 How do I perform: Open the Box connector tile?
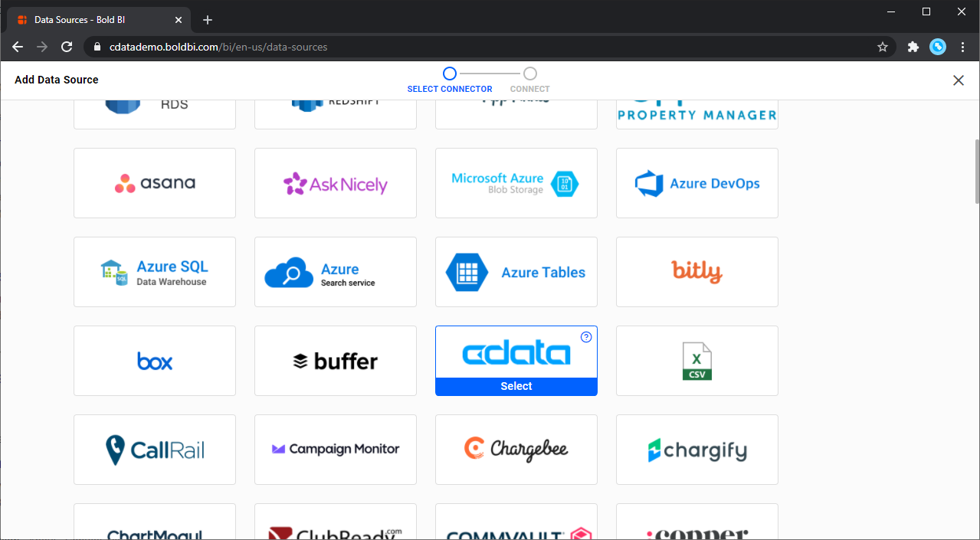(x=155, y=361)
